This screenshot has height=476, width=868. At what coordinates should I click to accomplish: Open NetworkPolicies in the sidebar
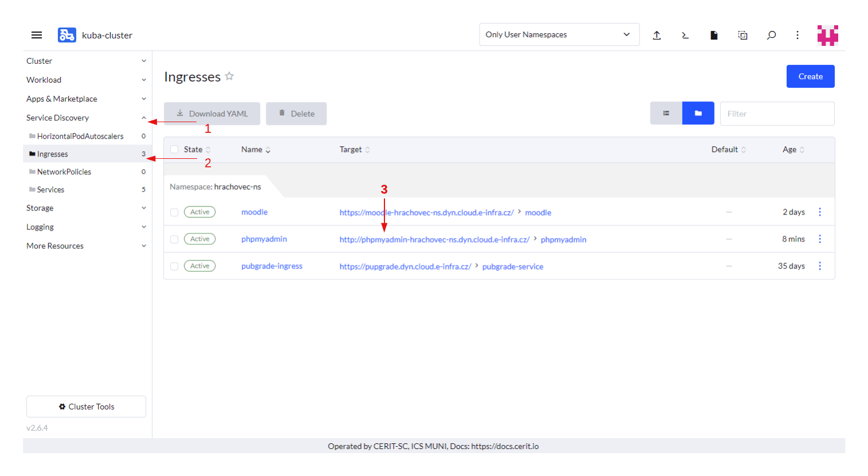pos(64,172)
